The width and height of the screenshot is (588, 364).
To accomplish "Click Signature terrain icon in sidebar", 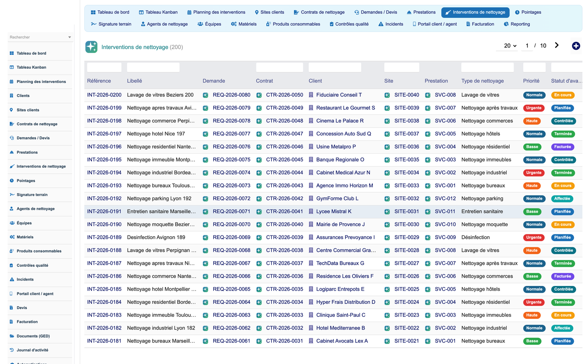I will pos(12,195).
